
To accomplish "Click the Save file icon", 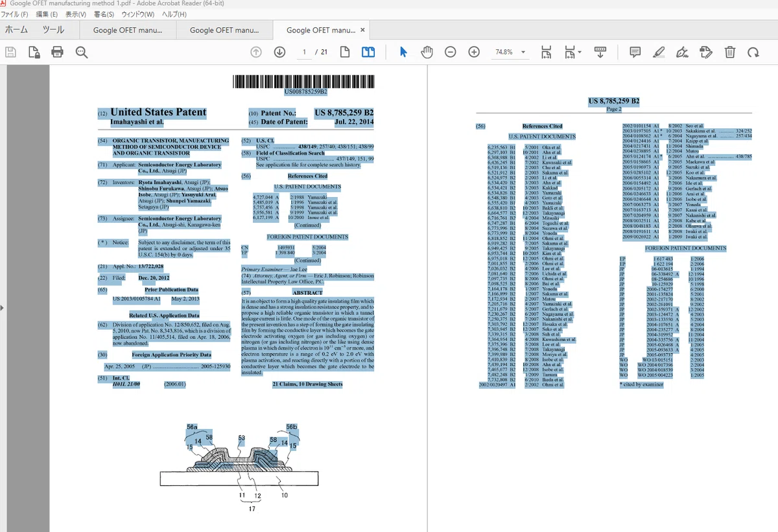I will 11,52.
